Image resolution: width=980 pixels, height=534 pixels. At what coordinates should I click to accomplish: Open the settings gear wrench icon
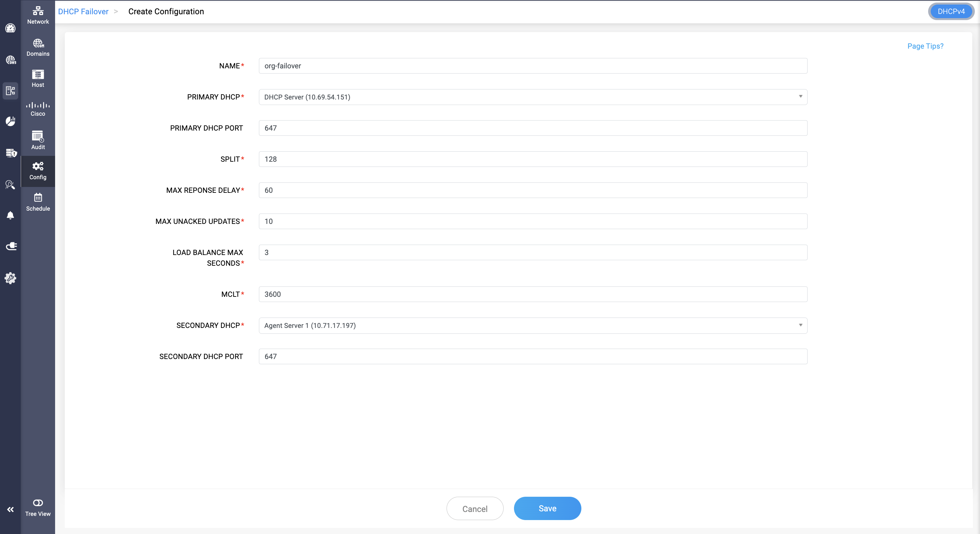[x=10, y=278]
